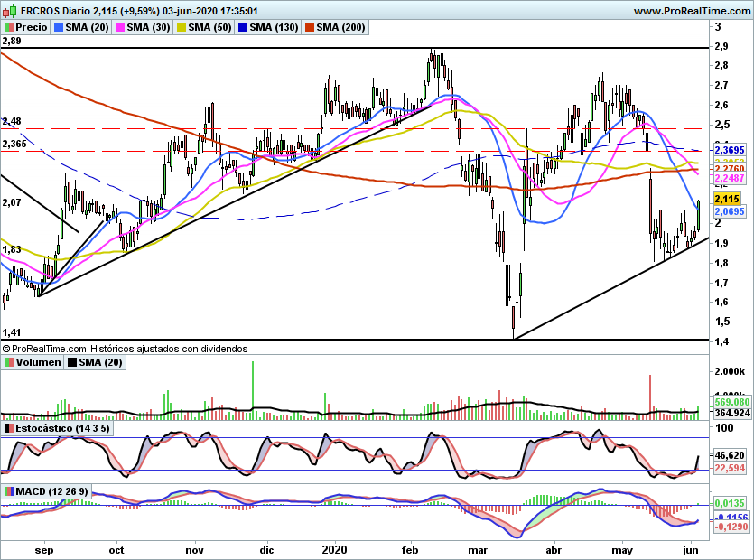Click the SMA (130) dark blue swatch
754x560 pixels.
243,27
